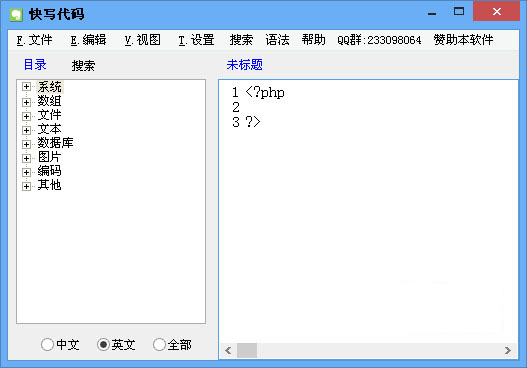Viewport: 527px width, 368px height.
Task: Expand the 图片 tree node
Action: [26, 158]
